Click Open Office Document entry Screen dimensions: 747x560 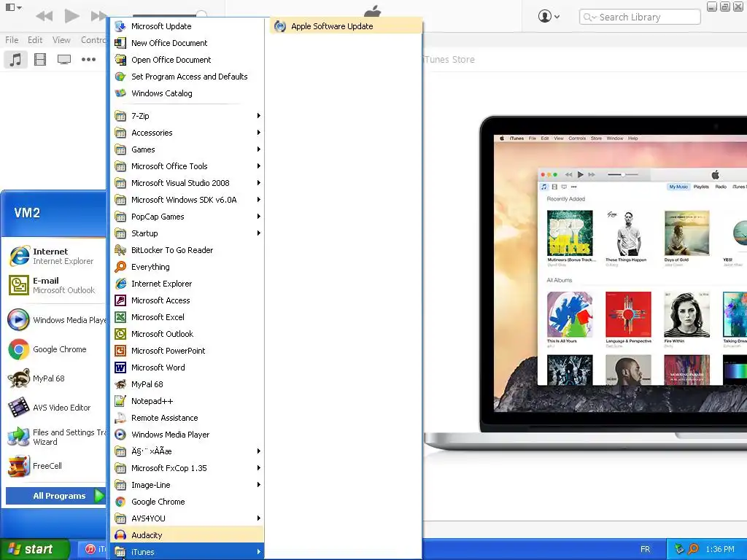pos(187,60)
